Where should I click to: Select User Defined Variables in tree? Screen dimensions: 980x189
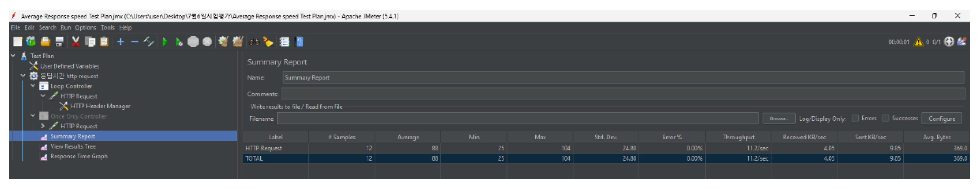(70, 66)
